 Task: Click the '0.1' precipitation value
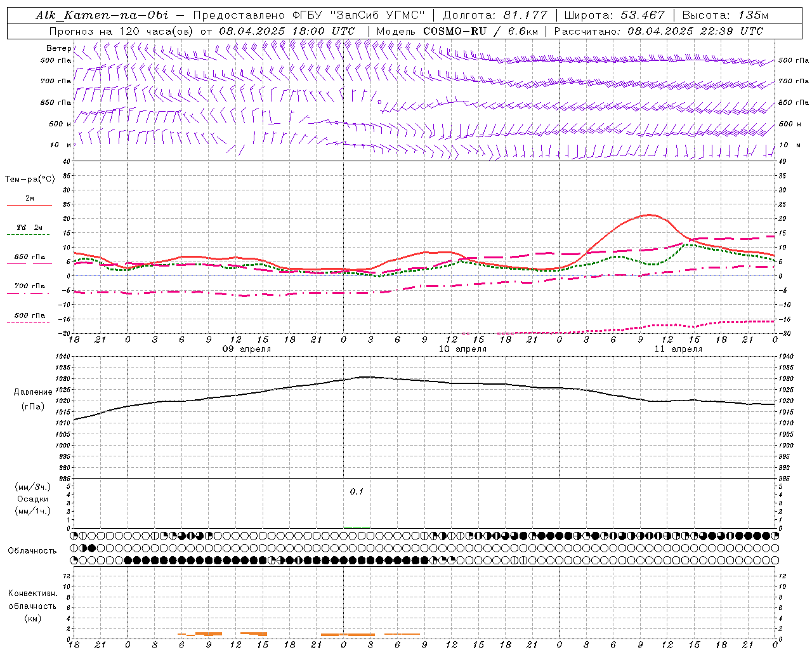357,492
